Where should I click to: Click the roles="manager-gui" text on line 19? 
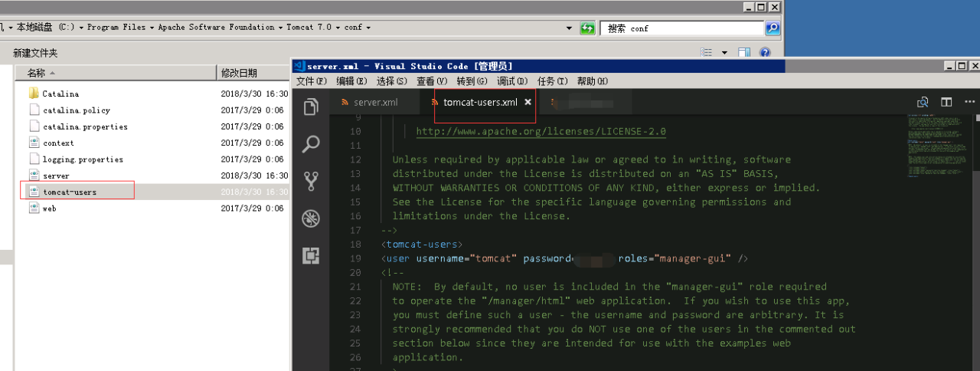[x=674, y=258]
